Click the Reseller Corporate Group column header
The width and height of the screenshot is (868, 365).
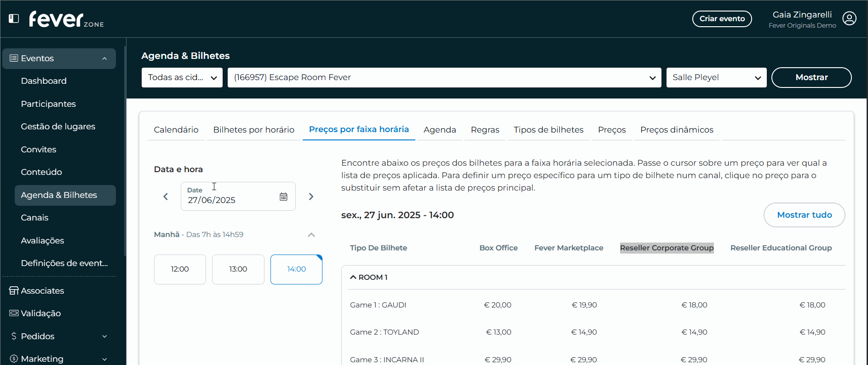[667, 248]
